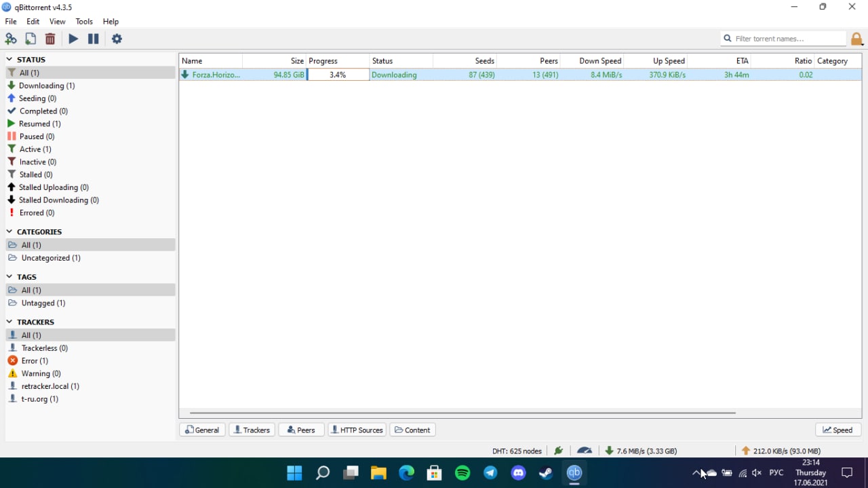Viewport: 868px width, 488px height.
Task: Switch to the General tab
Action: click(202, 430)
